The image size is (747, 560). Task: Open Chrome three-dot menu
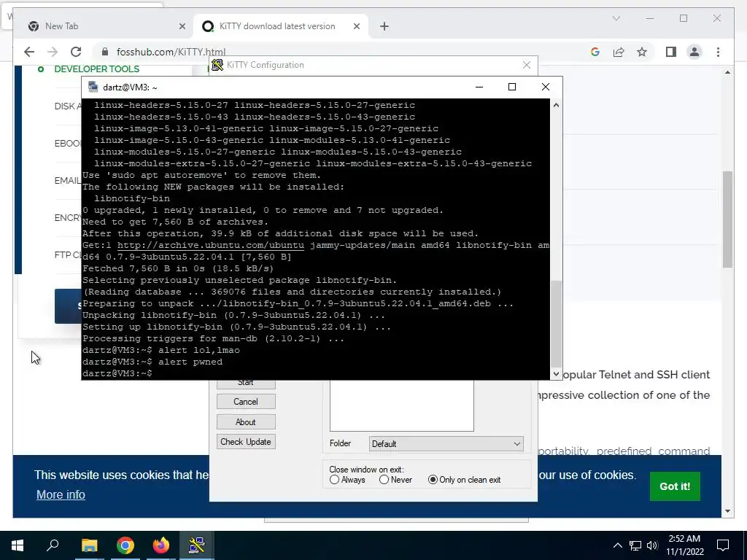pyautogui.click(x=718, y=52)
